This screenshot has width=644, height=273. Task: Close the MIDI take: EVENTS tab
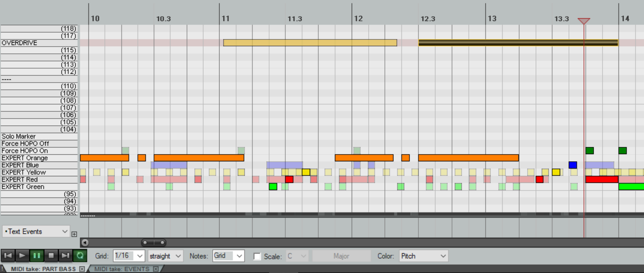155,269
